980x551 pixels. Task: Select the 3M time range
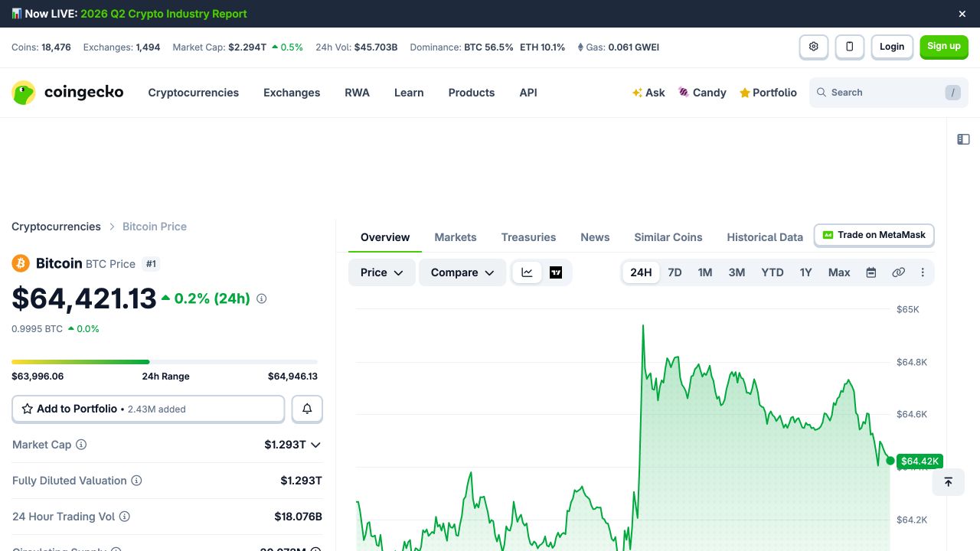point(737,272)
